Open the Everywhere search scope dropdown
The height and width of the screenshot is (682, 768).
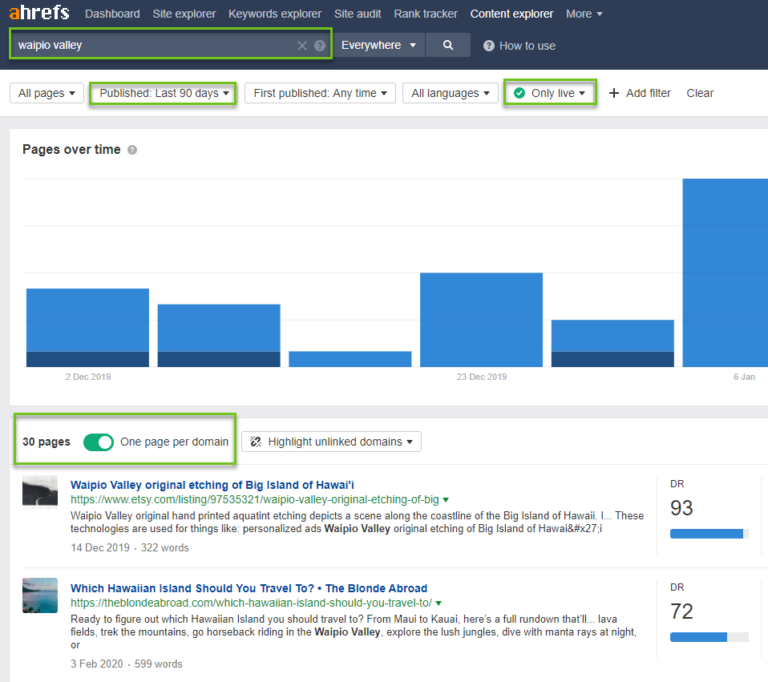pos(379,45)
